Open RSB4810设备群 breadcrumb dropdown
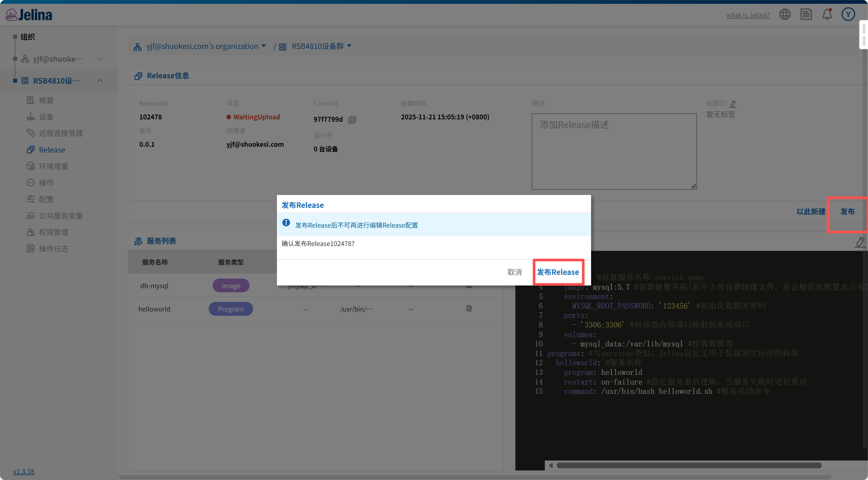 349,46
